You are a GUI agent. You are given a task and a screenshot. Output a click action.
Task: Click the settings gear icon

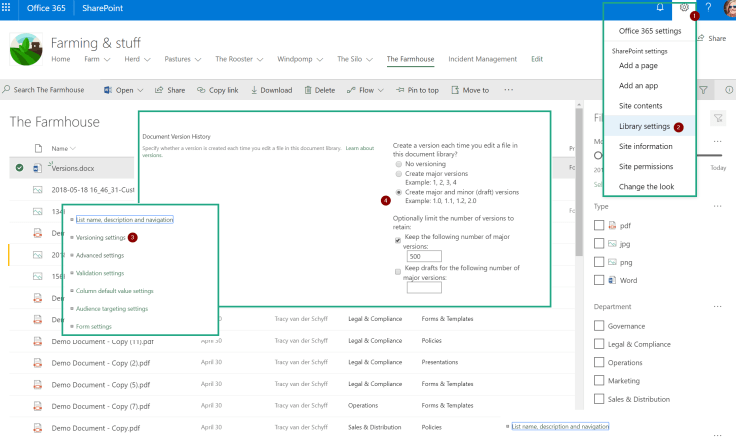click(x=685, y=7)
